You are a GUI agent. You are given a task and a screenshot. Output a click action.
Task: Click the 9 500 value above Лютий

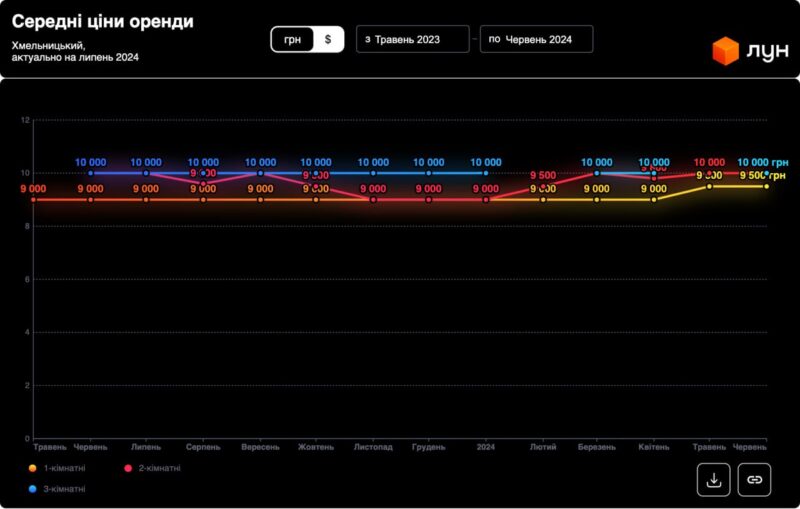(543, 175)
